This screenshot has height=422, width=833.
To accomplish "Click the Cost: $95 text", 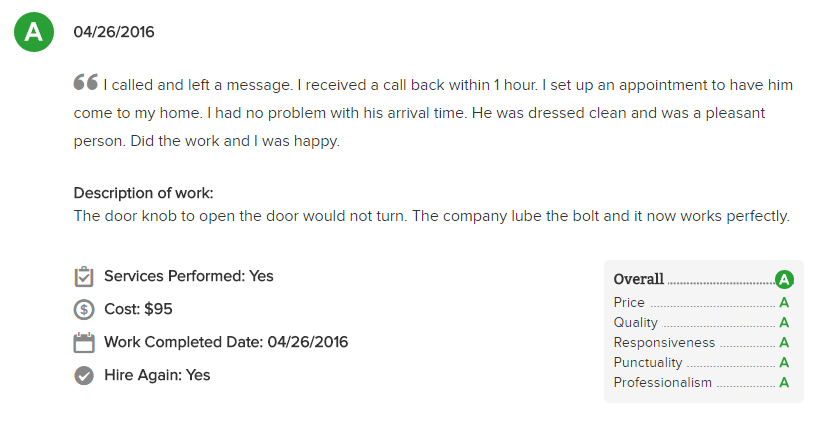I will point(138,309).
